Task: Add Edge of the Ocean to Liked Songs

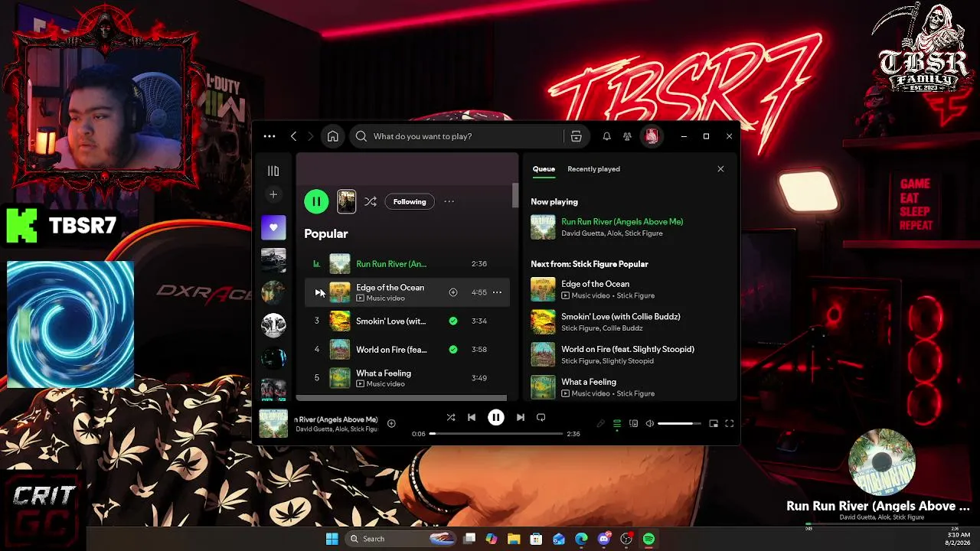Action: (453, 292)
